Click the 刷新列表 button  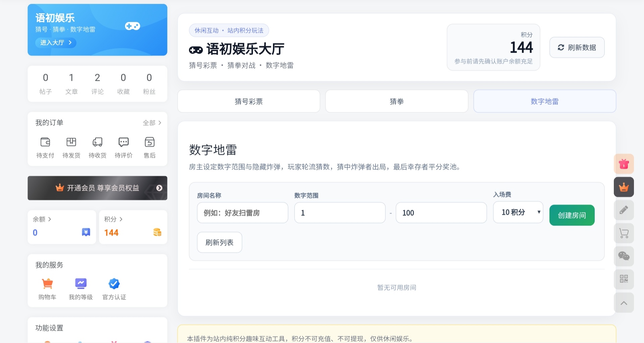coord(219,243)
